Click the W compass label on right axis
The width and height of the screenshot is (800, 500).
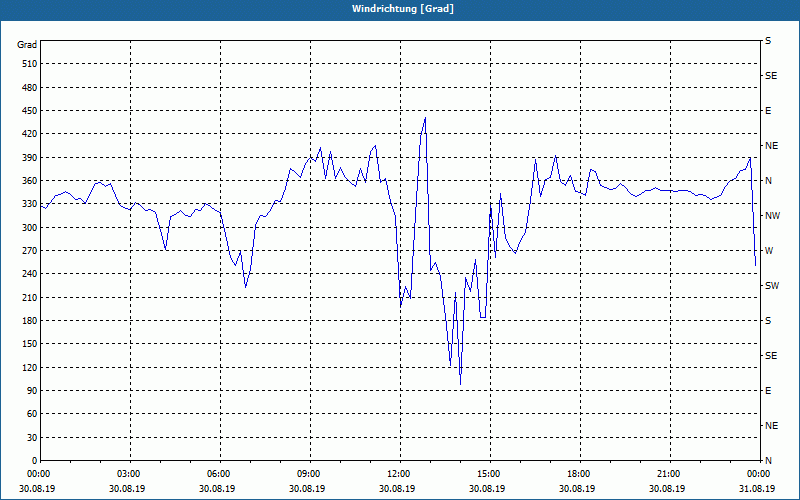tap(769, 251)
